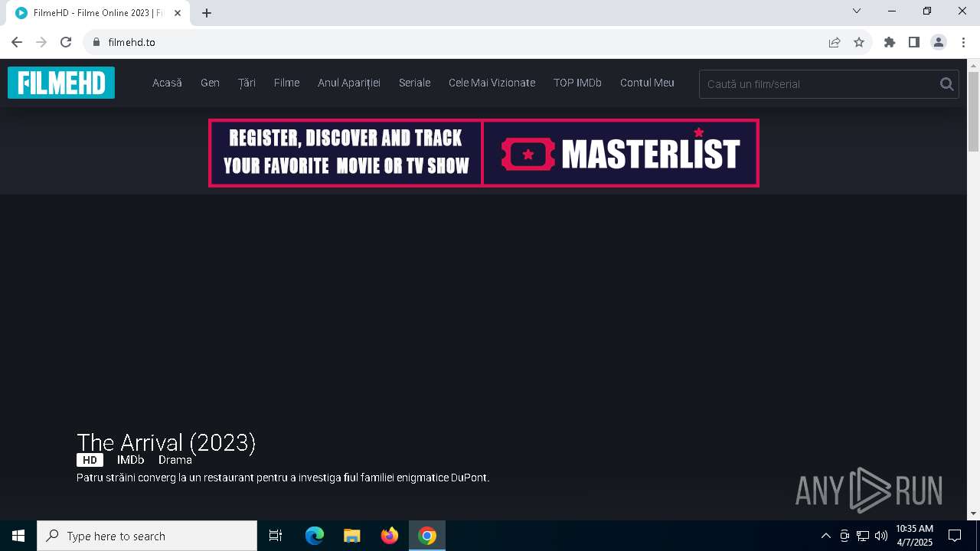Image resolution: width=980 pixels, height=551 pixels.
Task: Toggle Chrome side panel icon
Action: (914, 42)
